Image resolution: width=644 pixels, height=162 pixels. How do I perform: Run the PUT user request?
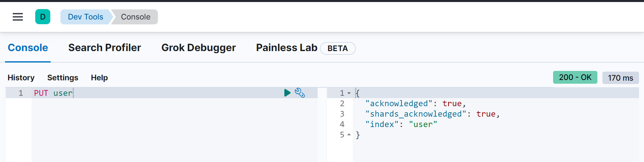pos(287,93)
